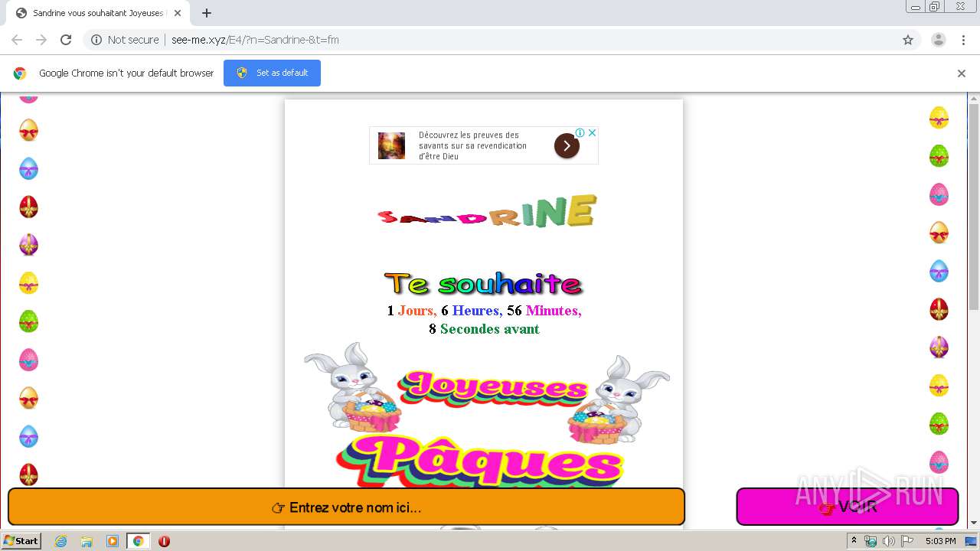Go forward to the next page

point(41,40)
